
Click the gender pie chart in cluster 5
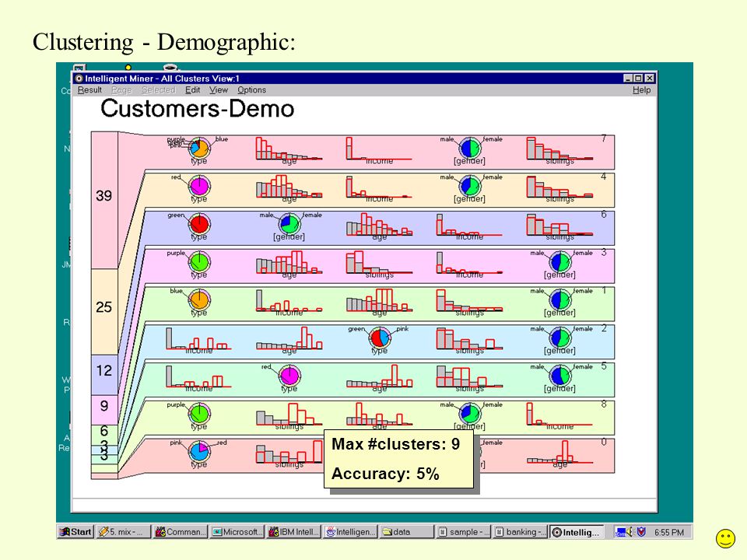pyautogui.click(x=559, y=375)
